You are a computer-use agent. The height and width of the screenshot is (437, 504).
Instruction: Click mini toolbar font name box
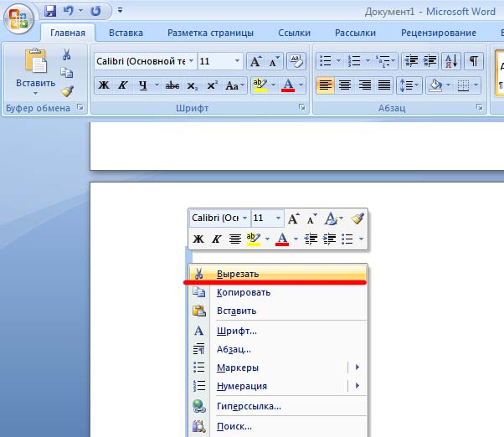219,218
